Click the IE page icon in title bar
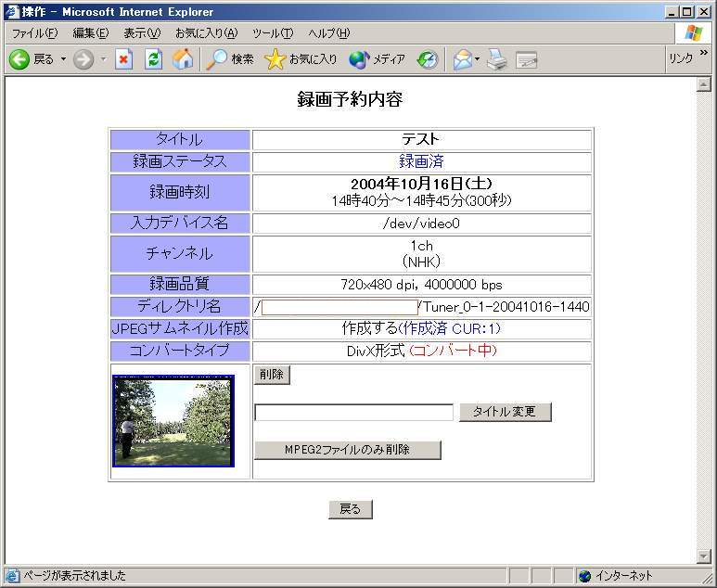Image resolution: width=717 pixels, height=588 pixels. [x=13, y=11]
